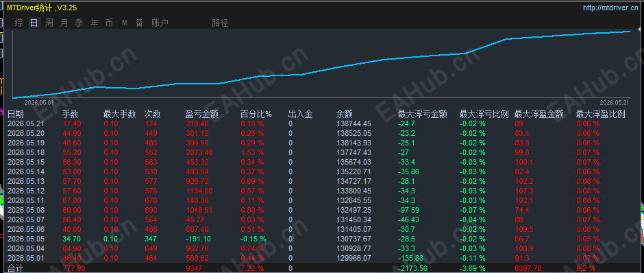The width and height of the screenshot is (644, 273).
Task: Click the 2026.05.21 chart axis label
Action: click(x=615, y=102)
